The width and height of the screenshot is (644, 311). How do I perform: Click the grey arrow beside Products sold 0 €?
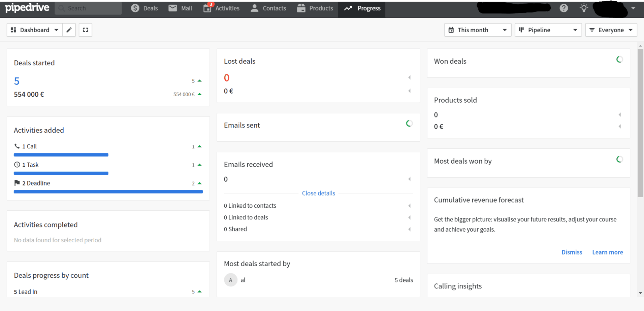coord(620,127)
